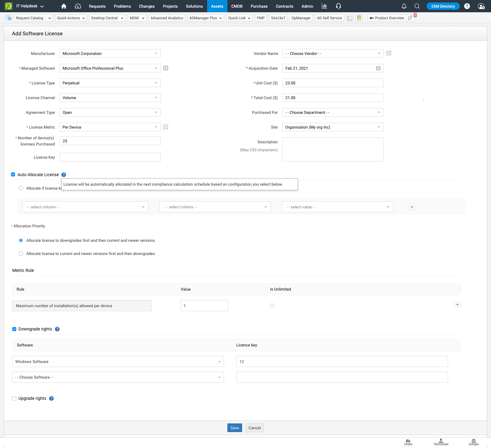This screenshot has width=491, height=448.
Task: Open the reports bar chart icon
Action: (324, 6)
